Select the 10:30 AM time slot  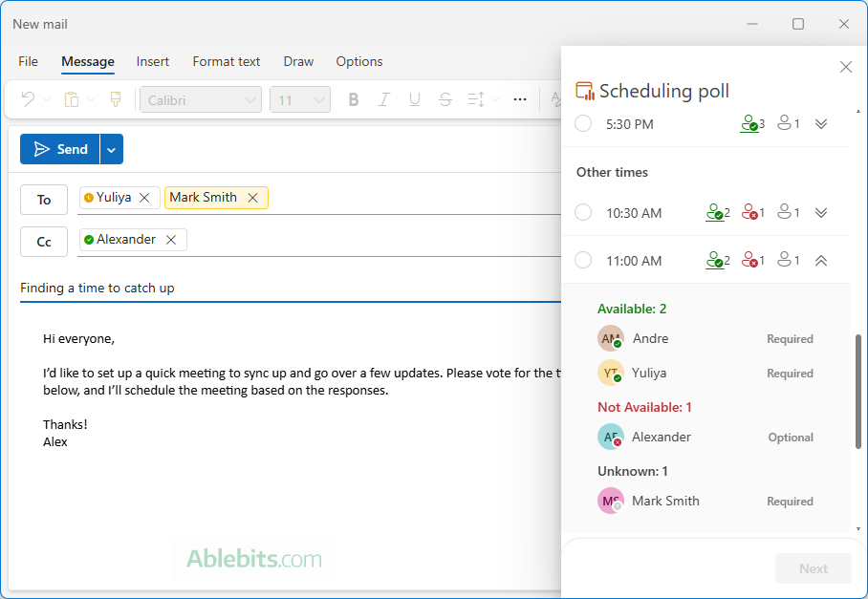(583, 212)
